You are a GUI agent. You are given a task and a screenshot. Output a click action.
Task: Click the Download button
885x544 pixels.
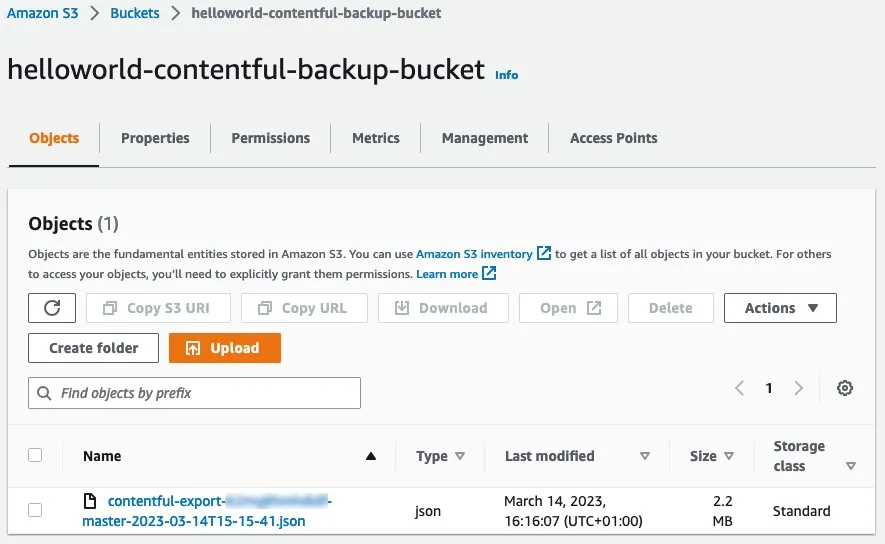pyautogui.click(x=443, y=308)
